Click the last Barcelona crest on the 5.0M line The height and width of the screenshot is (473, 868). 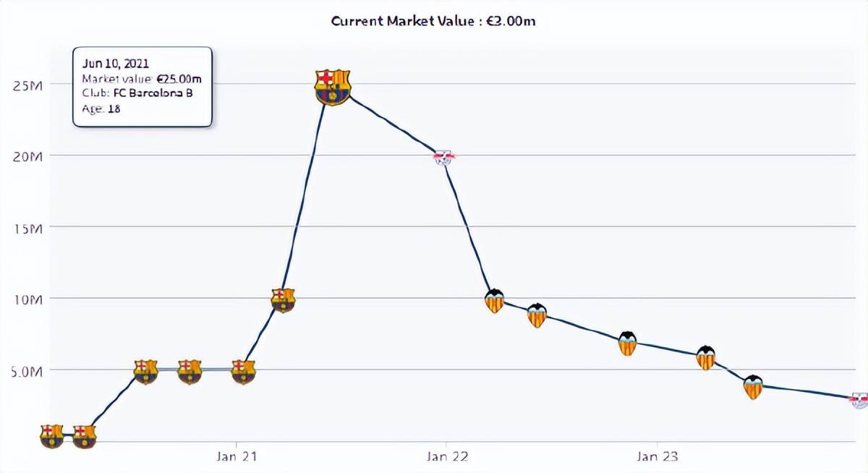pos(243,371)
